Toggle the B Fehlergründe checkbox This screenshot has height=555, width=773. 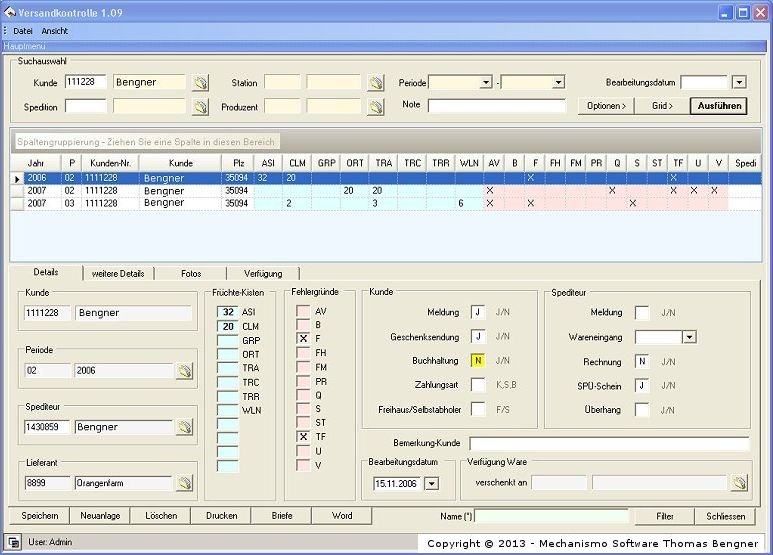point(303,325)
